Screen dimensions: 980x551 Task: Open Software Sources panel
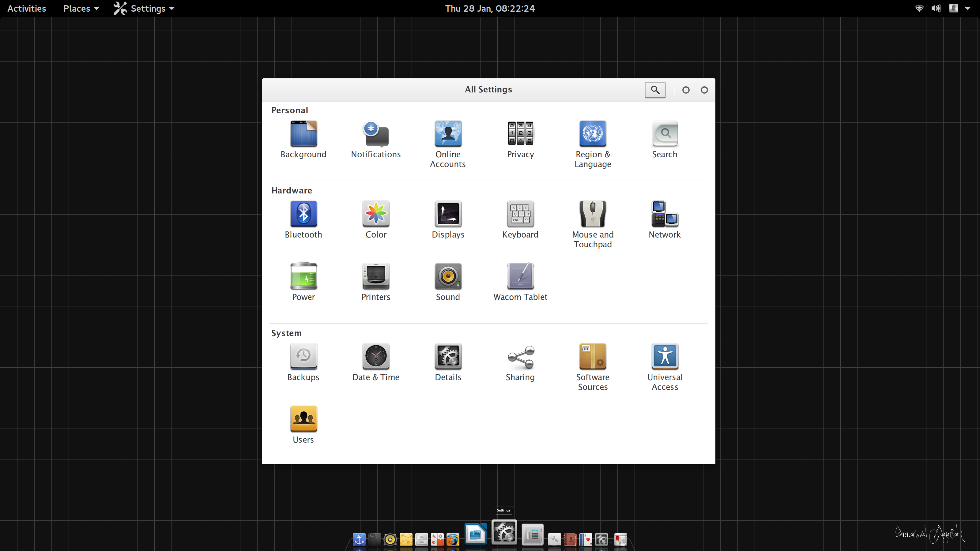pos(592,367)
